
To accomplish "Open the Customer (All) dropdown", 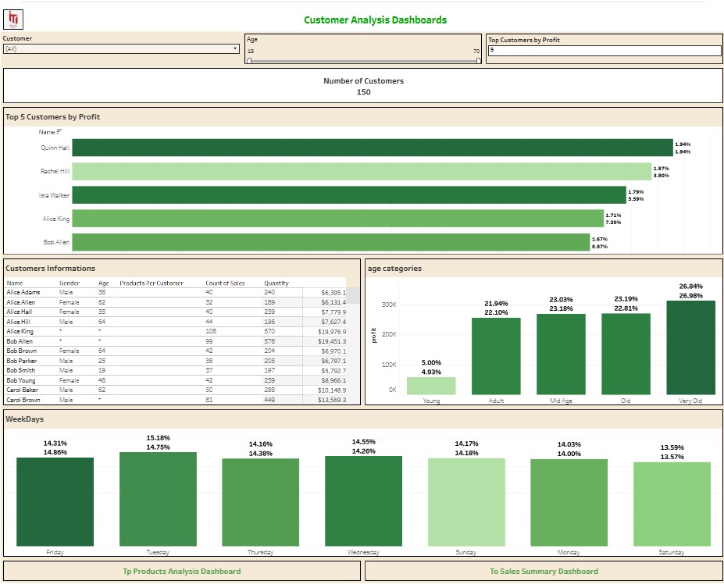I will pyautogui.click(x=121, y=49).
